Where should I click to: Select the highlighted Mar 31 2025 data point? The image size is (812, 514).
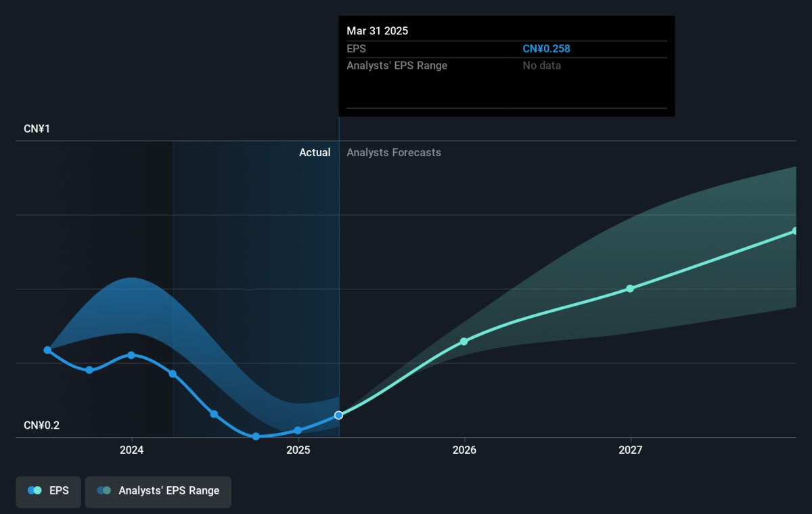[338, 415]
